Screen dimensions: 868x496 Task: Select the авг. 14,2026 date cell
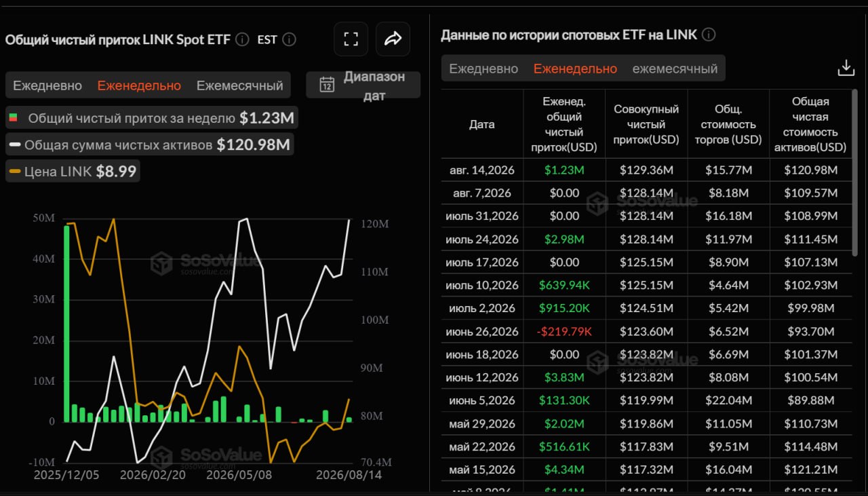click(x=482, y=170)
